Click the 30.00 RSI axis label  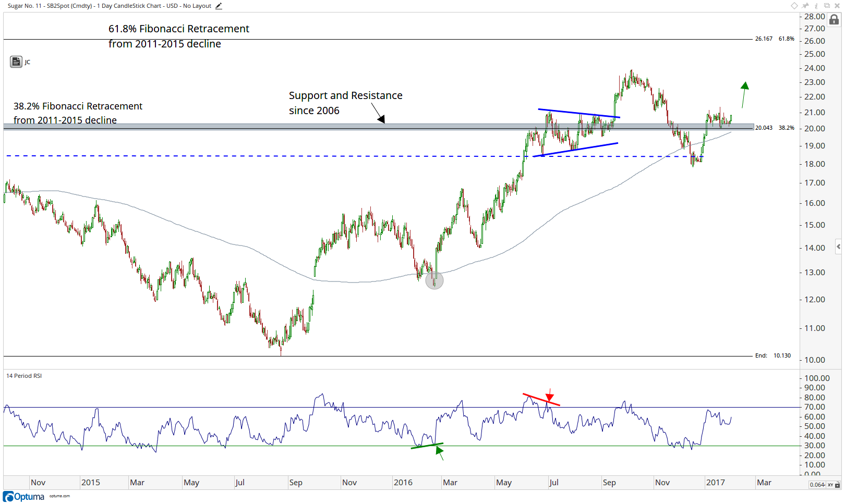(x=815, y=446)
